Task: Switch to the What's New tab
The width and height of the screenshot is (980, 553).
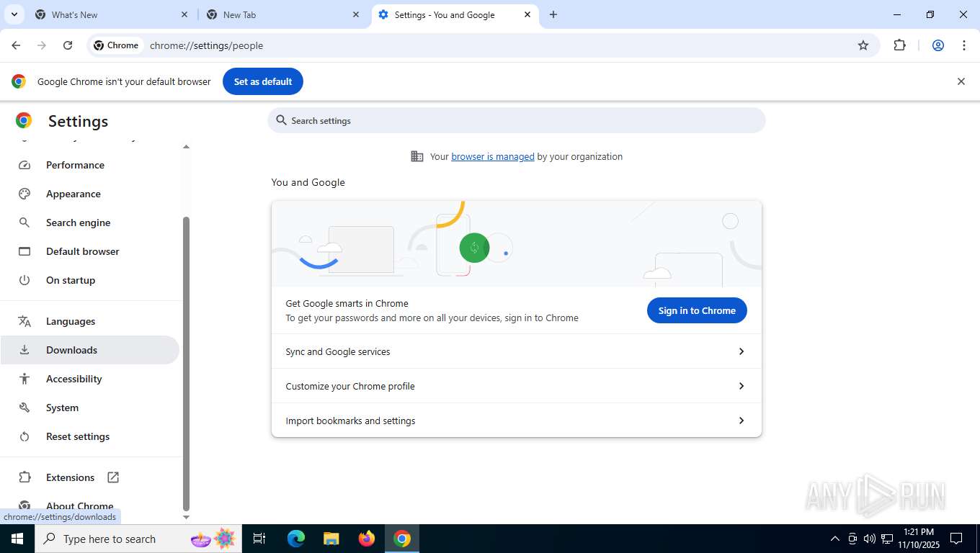Action: pos(112,14)
